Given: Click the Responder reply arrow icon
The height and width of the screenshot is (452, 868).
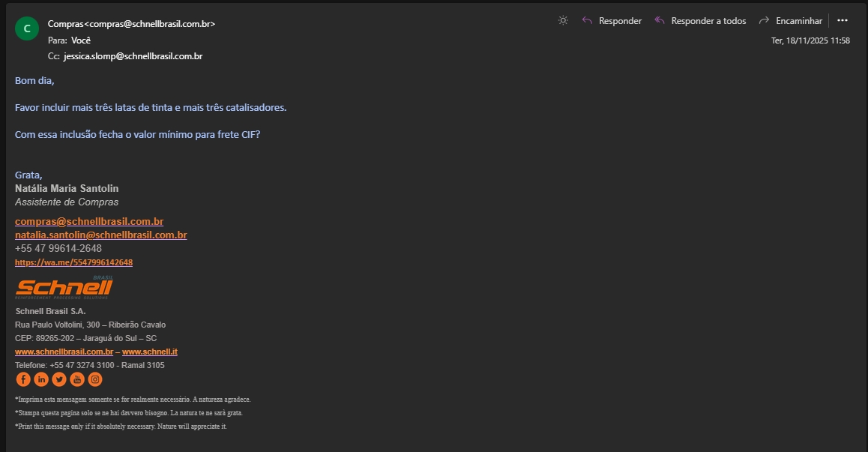Looking at the screenshot, I should [x=588, y=21].
